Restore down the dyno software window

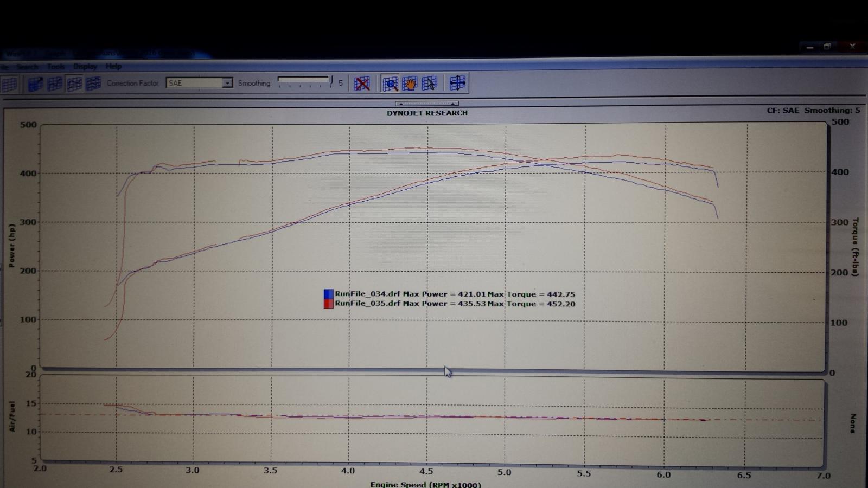(827, 47)
